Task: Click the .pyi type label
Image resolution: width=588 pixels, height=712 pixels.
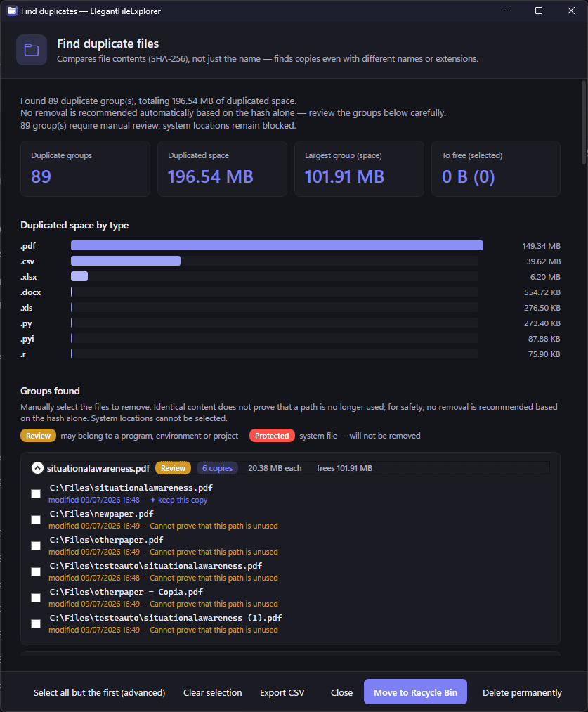Action: 27,339
